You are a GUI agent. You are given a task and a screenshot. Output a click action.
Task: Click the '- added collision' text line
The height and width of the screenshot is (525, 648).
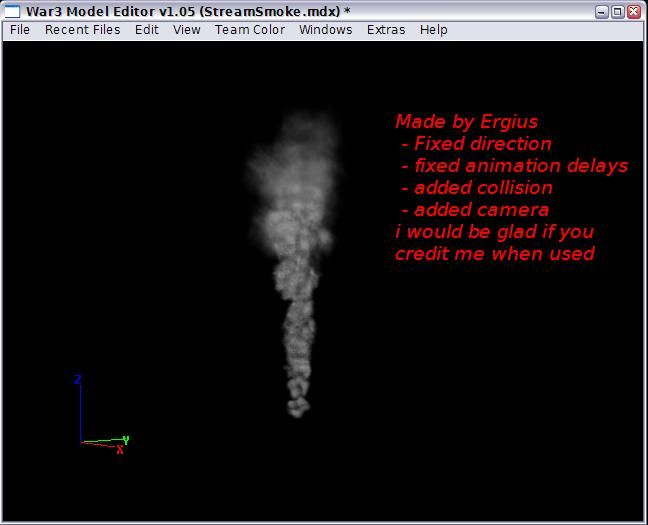477,188
